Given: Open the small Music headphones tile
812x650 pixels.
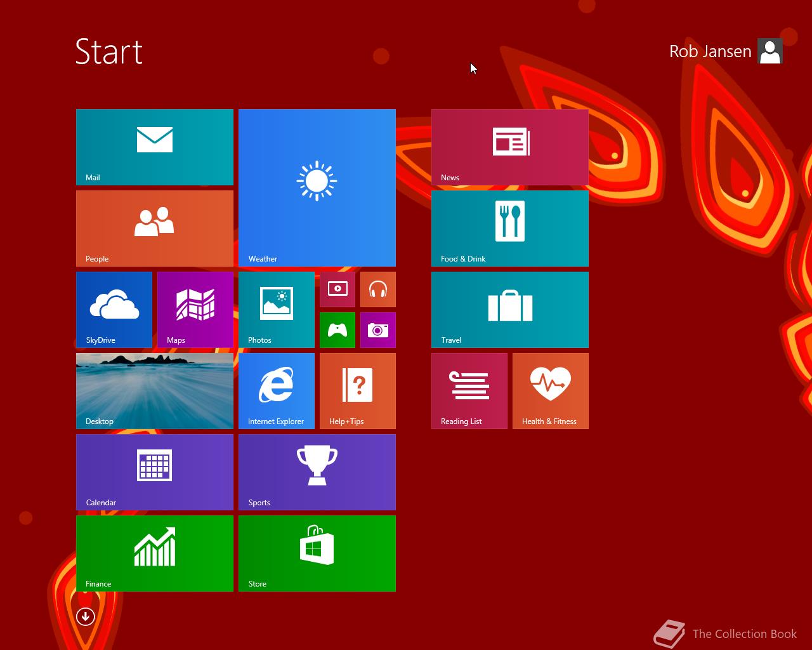Looking at the screenshot, I should pyautogui.click(x=378, y=289).
